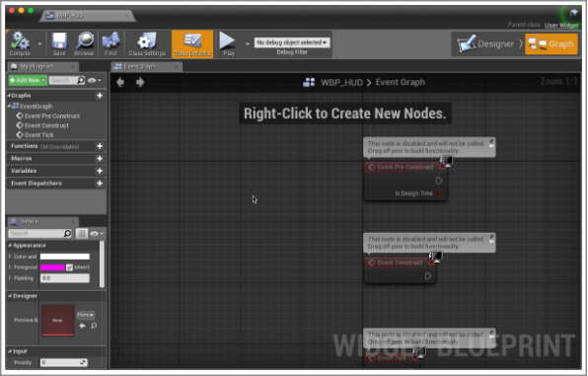Click WBP_HUD in graph breadcrumb
This screenshot has width=588, height=376.
pyautogui.click(x=341, y=83)
